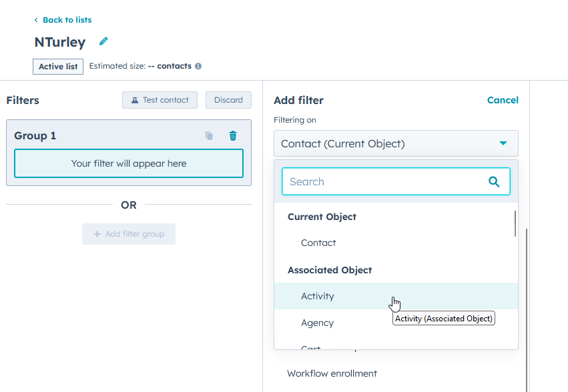
Task: Select Contact under Current Object
Action: tap(318, 243)
